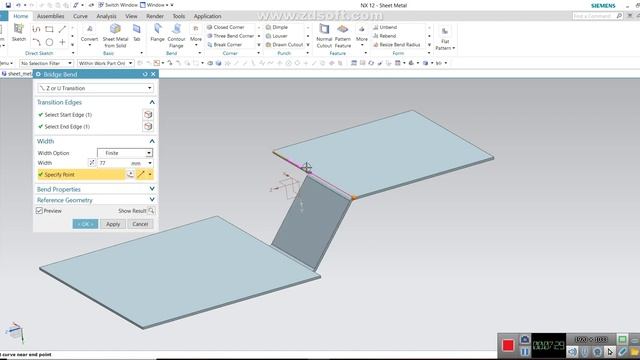640x360 pixels.
Task: Click the recorder speaker volume icon
Action: pos(572,351)
